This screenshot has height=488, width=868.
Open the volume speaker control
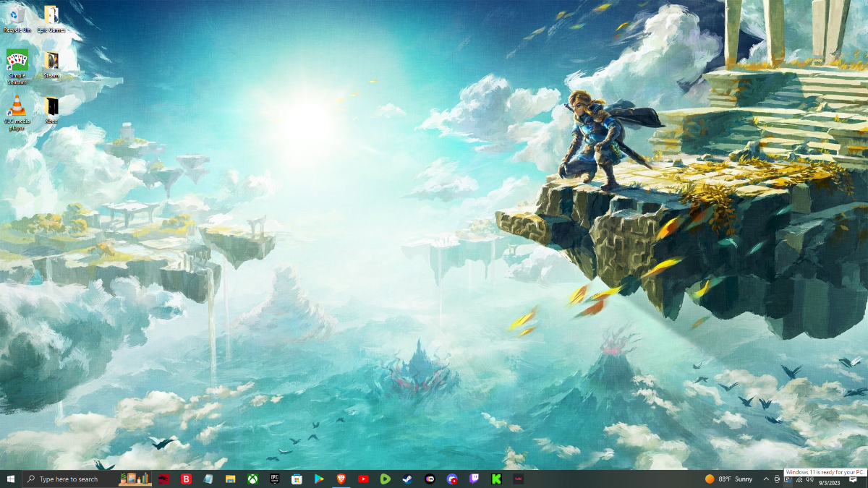coord(809,479)
